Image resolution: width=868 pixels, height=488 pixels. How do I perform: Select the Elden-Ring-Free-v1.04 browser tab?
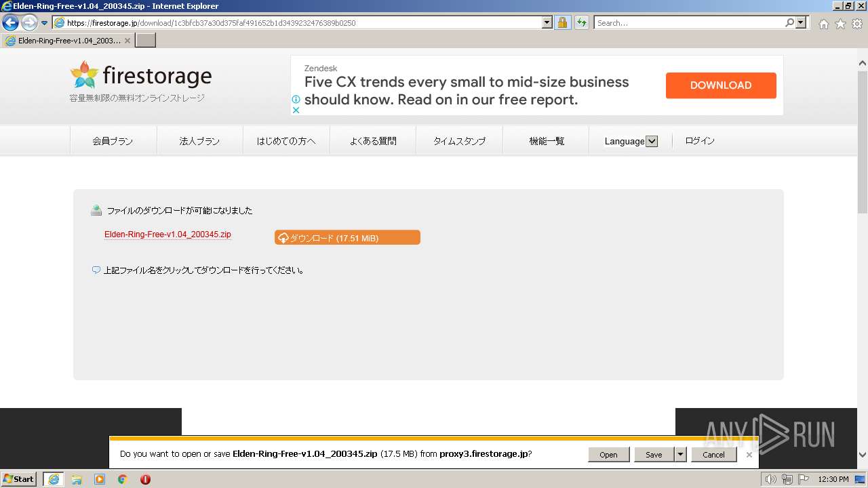pyautogui.click(x=68, y=41)
